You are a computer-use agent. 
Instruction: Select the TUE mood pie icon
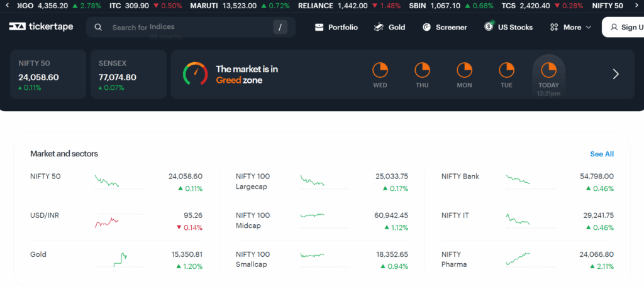pyautogui.click(x=506, y=70)
